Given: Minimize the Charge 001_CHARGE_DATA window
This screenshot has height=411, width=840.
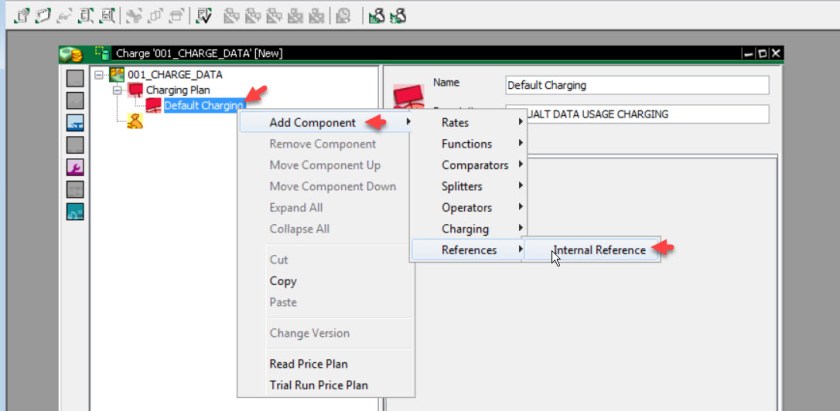Looking at the screenshot, I should click(x=749, y=53).
